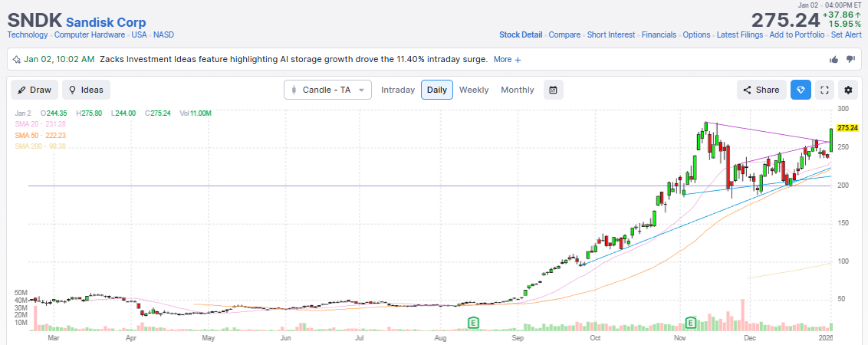This screenshot has width=868, height=345.
Task: Click the November earnings E marker
Action: click(x=690, y=322)
